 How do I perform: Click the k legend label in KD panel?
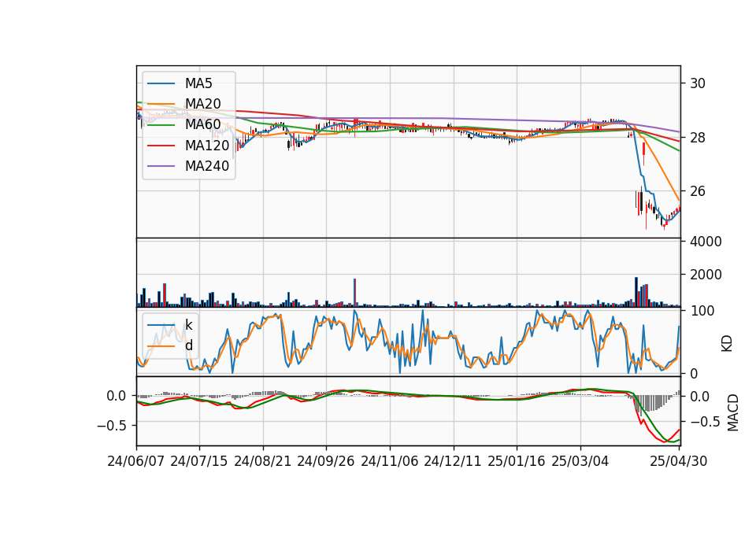tap(189, 325)
